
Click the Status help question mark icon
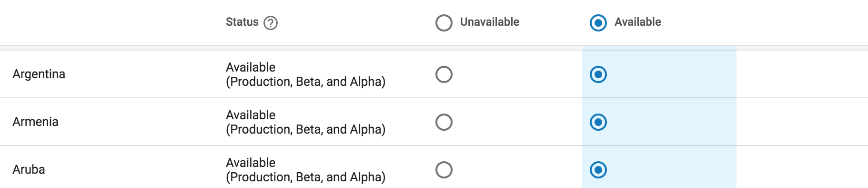pyautogui.click(x=271, y=23)
